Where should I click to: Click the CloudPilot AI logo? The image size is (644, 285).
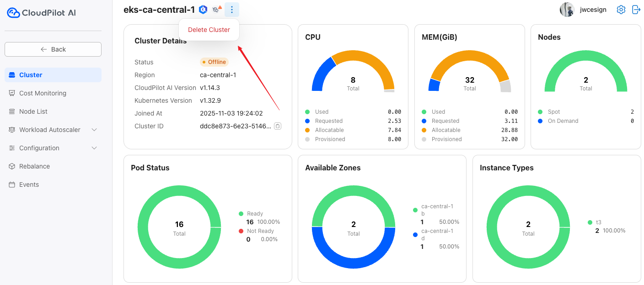[41, 13]
